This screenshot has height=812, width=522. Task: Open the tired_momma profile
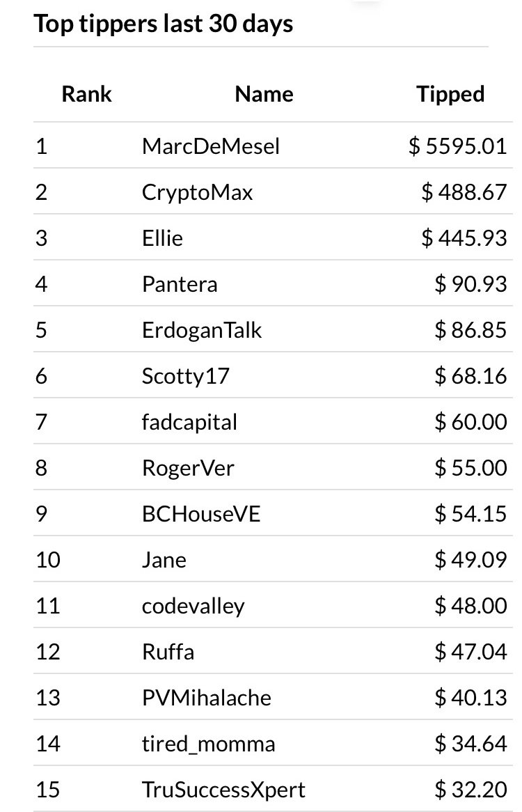tap(209, 744)
